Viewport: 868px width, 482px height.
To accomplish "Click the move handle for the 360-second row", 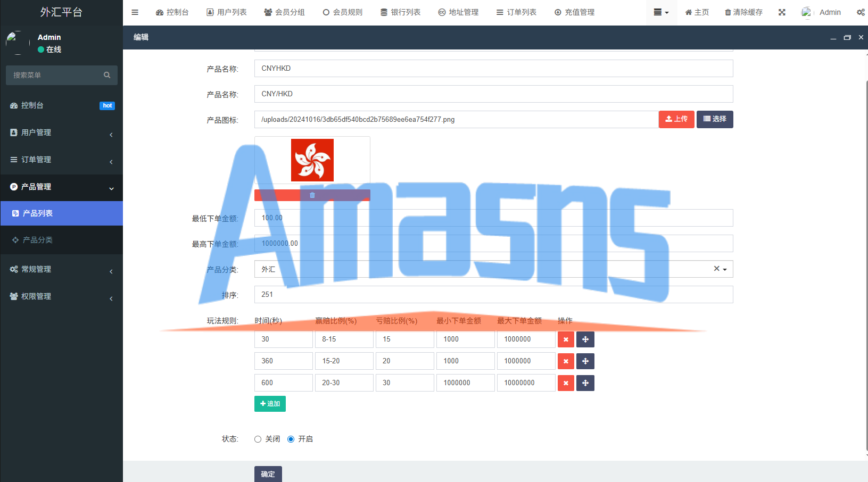I will 585,361.
